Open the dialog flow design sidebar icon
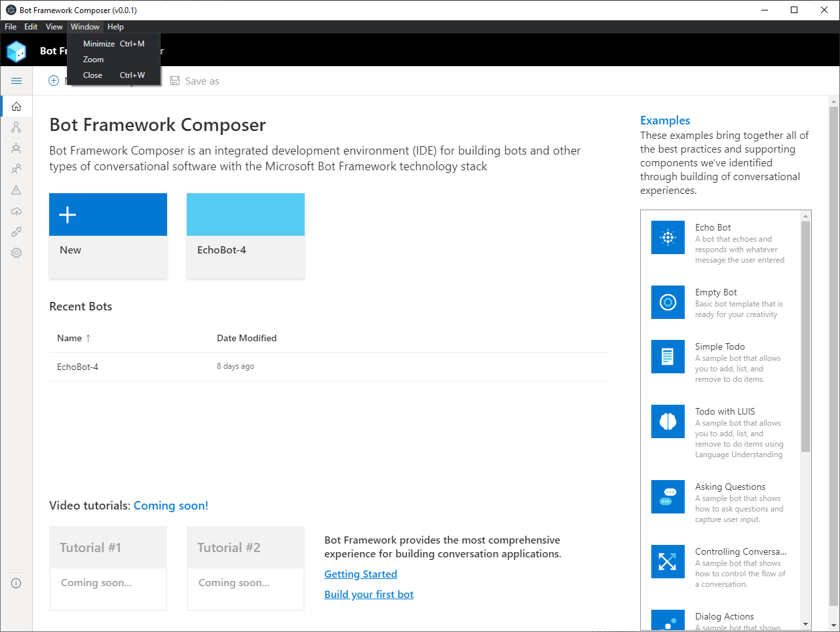 [x=16, y=127]
